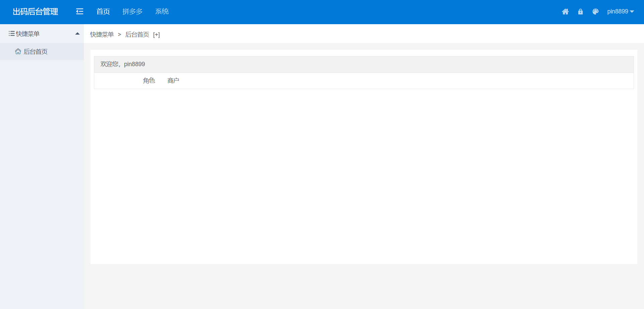Collapse 快捷菜单 group with the up arrow

click(x=77, y=34)
